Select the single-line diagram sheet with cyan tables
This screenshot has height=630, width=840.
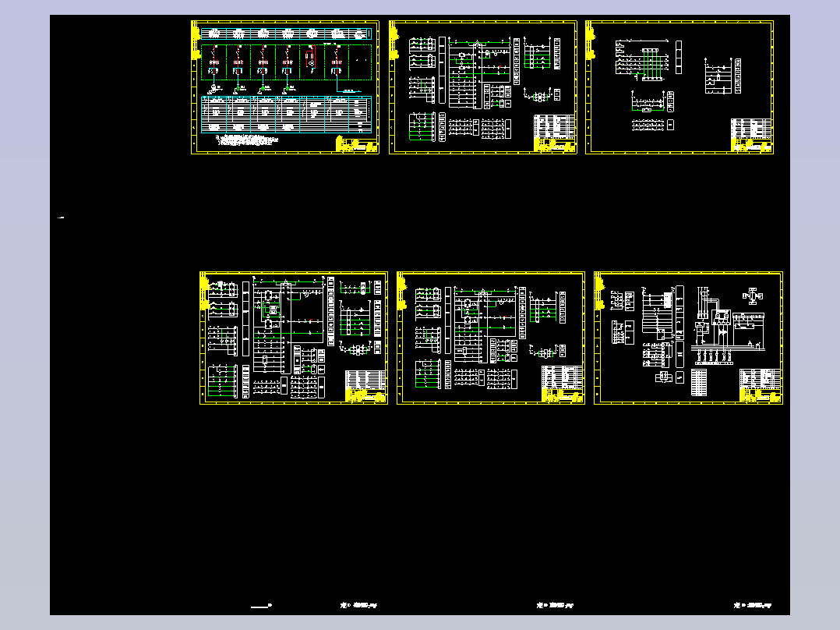click(x=285, y=87)
